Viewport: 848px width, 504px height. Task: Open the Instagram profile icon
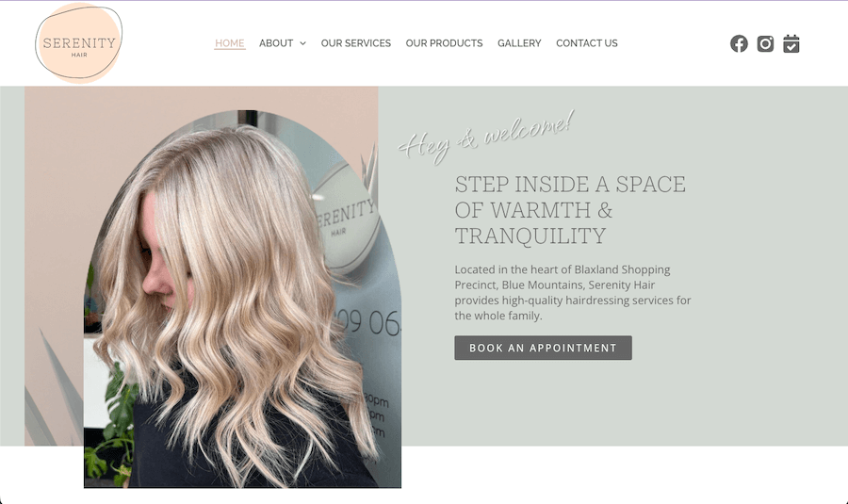click(x=765, y=43)
